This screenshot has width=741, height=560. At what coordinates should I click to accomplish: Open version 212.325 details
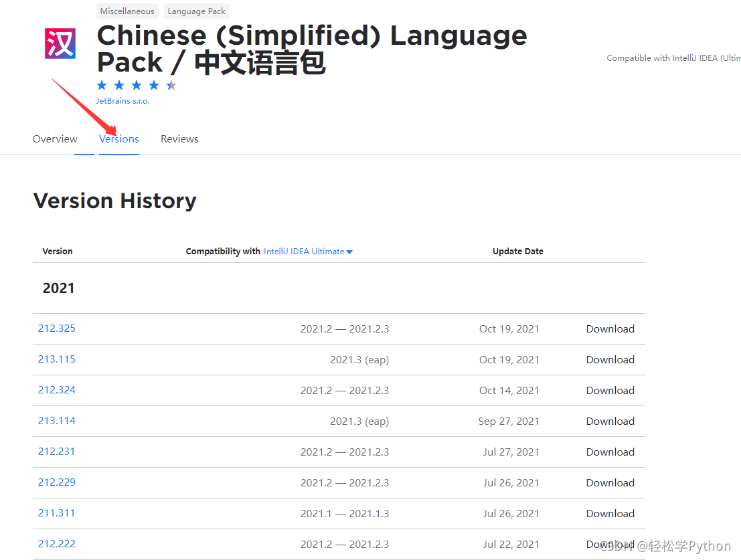pos(57,329)
